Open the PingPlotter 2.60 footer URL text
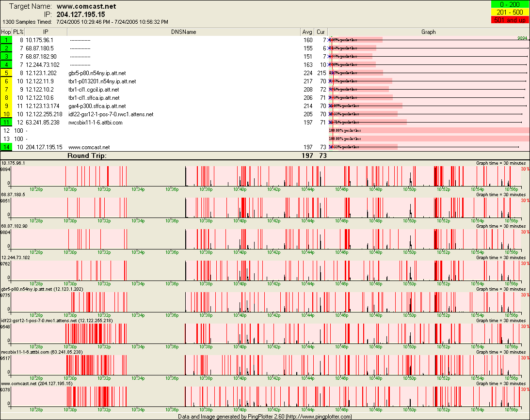The width and height of the screenshot is (530, 420). click(319, 417)
